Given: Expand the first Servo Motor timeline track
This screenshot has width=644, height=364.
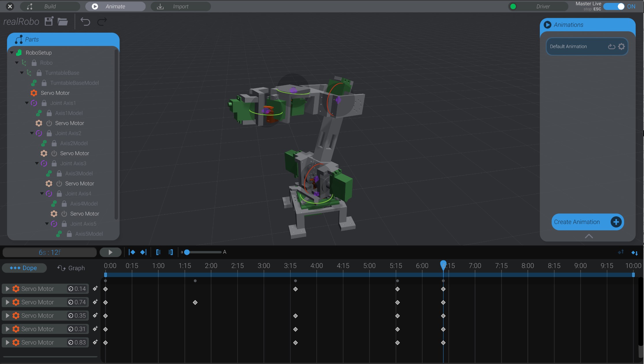Looking at the screenshot, I should (7, 288).
